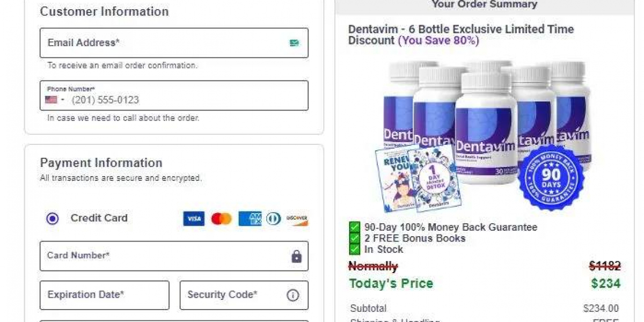Select the Credit Card radio button
This screenshot has height=322, width=644.
(x=53, y=218)
